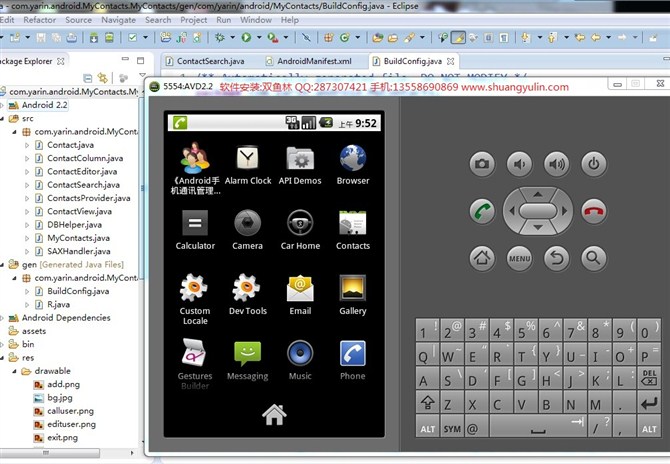The width and height of the screenshot is (670, 464).
Task: Click Eclipse Run toolbar button
Action: pyautogui.click(x=246, y=38)
